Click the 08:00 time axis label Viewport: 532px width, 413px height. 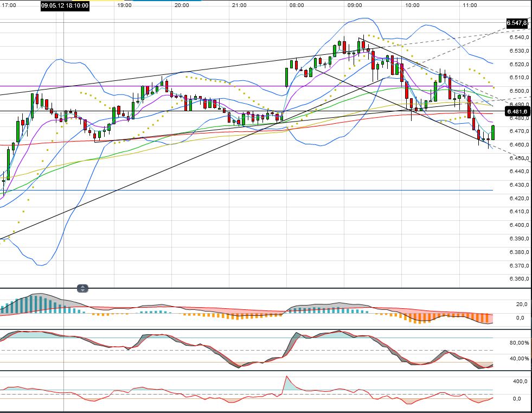(x=297, y=5)
